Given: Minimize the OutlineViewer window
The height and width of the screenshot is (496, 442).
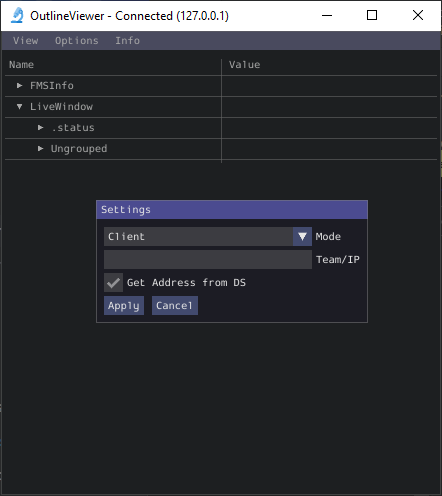Looking at the screenshot, I should point(327,15).
